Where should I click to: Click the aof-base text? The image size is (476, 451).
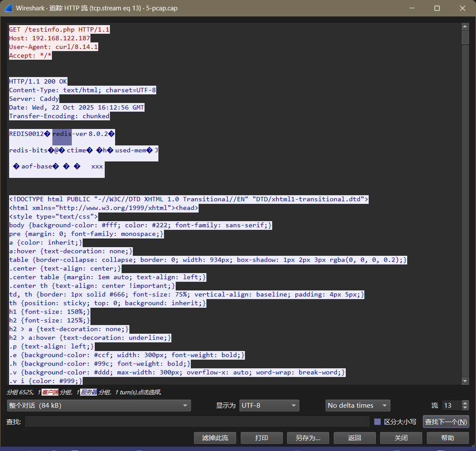pos(37,167)
